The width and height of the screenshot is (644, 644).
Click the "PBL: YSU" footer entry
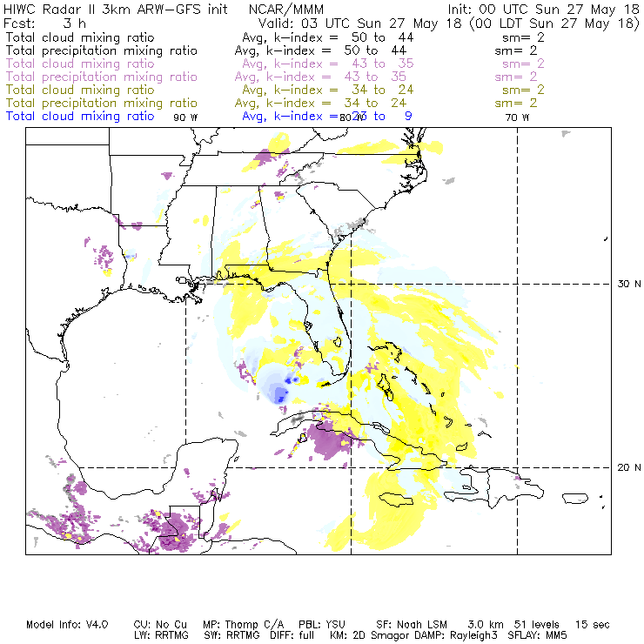point(322,625)
